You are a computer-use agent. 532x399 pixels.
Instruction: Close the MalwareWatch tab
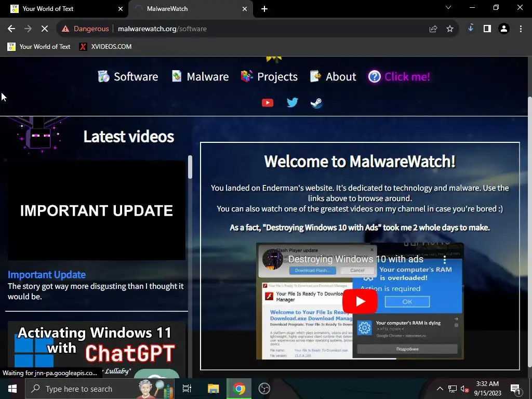point(244,9)
